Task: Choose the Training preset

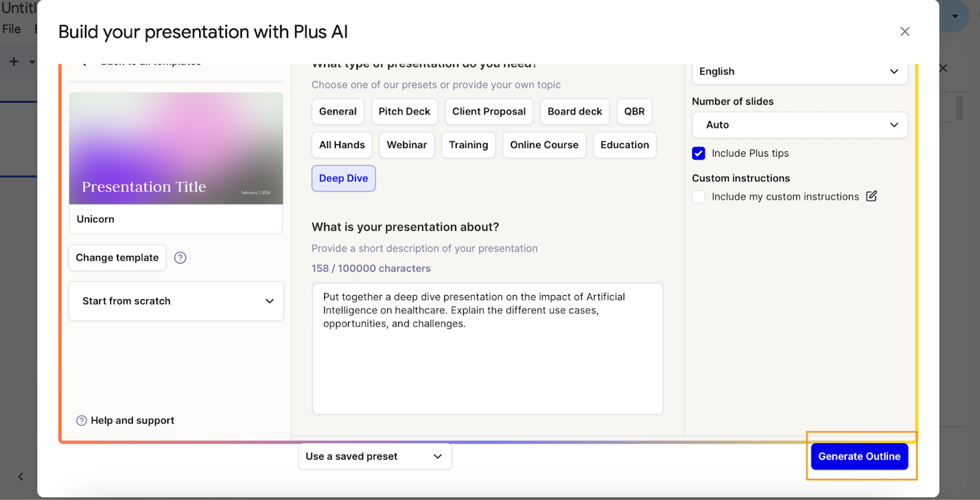Action: point(469,145)
